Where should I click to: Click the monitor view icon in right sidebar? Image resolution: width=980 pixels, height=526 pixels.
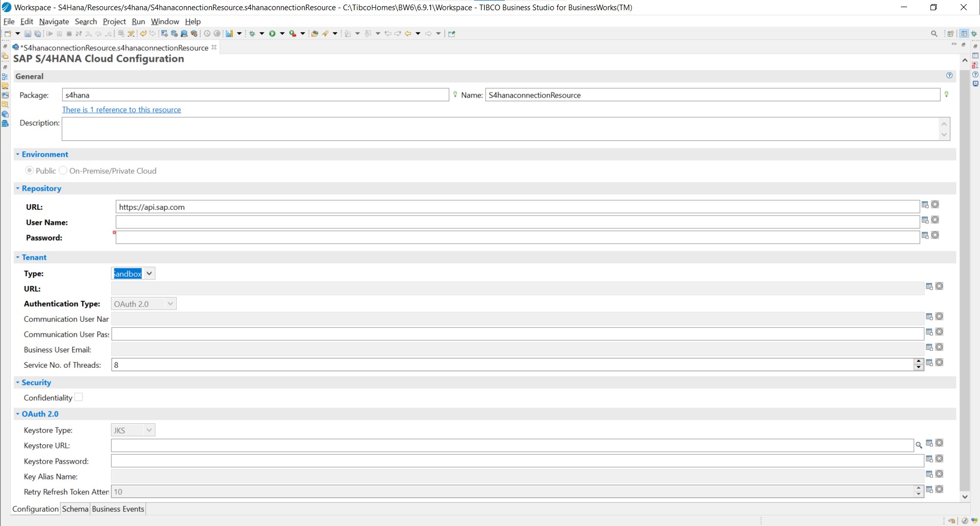(975, 84)
